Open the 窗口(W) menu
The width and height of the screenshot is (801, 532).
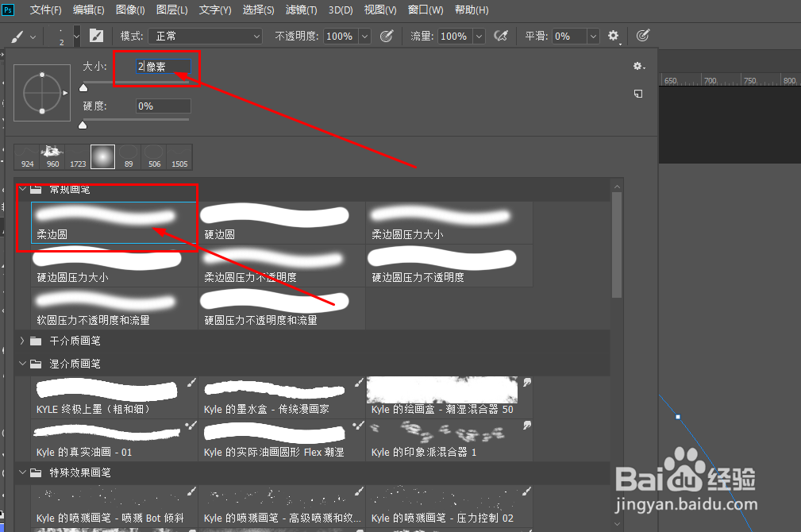[426, 10]
